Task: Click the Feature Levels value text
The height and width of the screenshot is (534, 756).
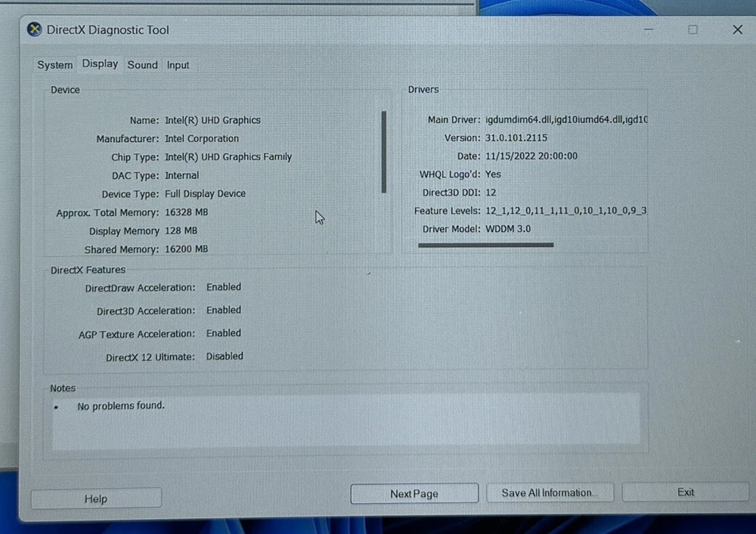Action: [565, 211]
